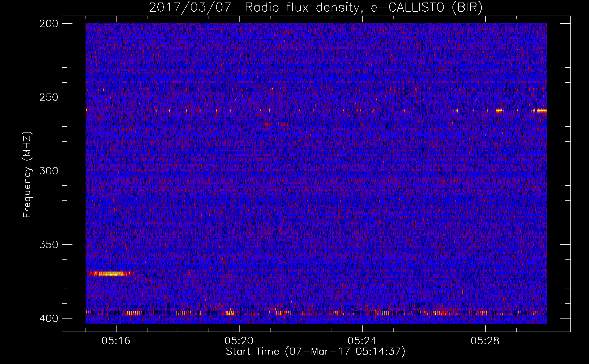Select the '400' frequency axis label
This screenshot has width=589, height=364.
pyautogui.click(x=49, y=318)
